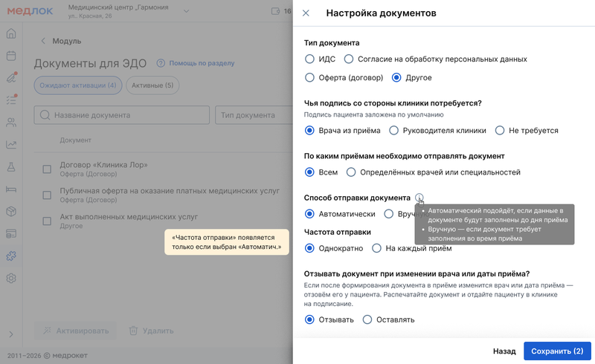Select Всем for appointments
Screen dimensions: 595x364
pos(321,172)
